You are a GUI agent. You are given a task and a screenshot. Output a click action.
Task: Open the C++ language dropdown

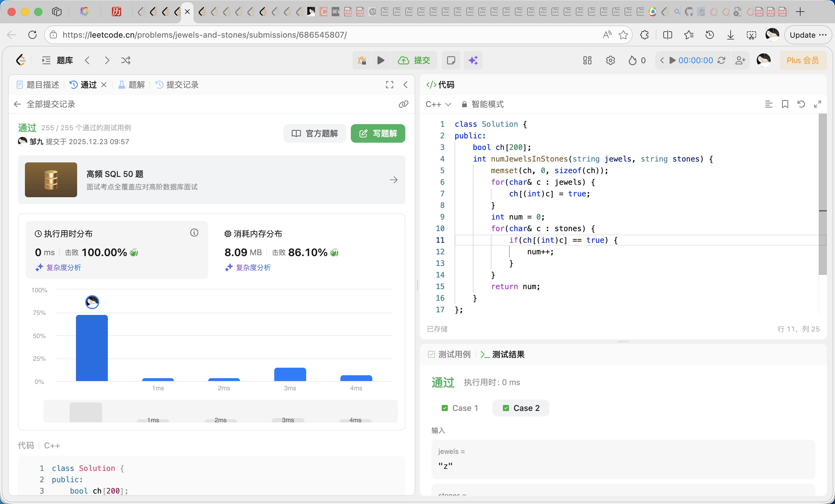(x=438, y=104)
